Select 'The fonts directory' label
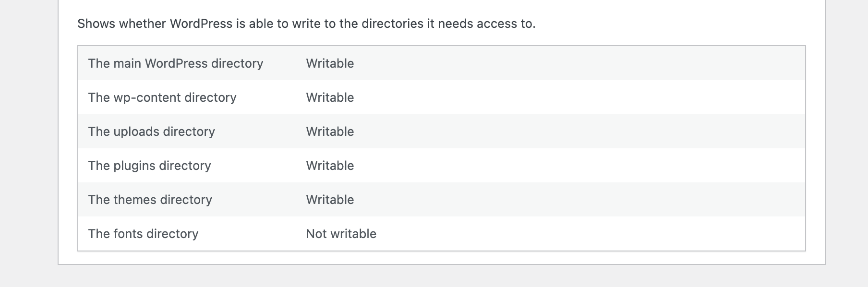 (x=143, y=234)
